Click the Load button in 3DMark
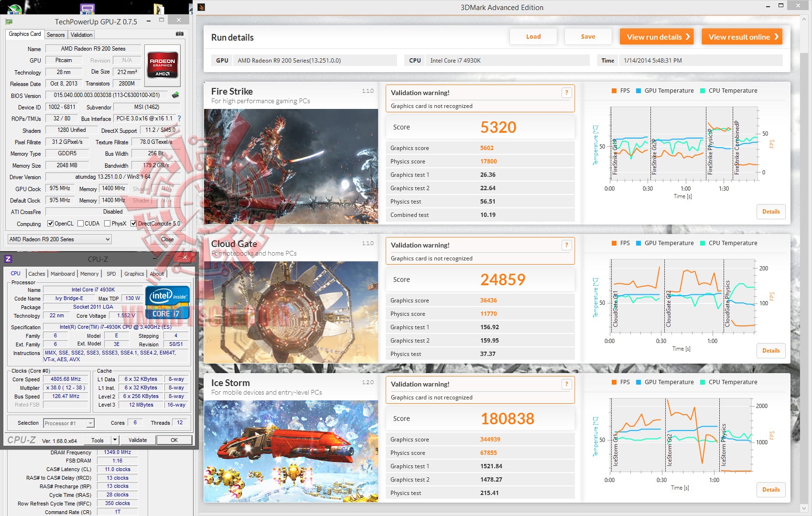The height and width of the screenshot is (516, 812). pos(533,37)
